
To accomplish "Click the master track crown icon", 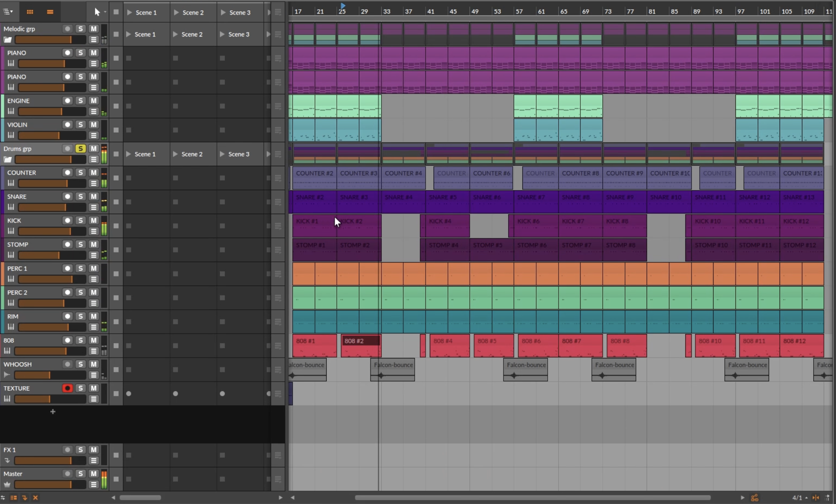I will click(7, 485).
